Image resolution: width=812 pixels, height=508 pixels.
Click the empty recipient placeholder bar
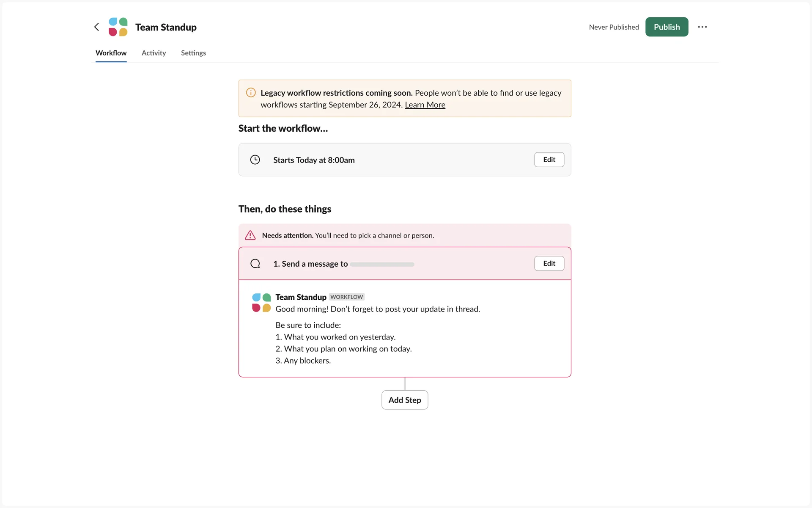click(x=382, y=264)
